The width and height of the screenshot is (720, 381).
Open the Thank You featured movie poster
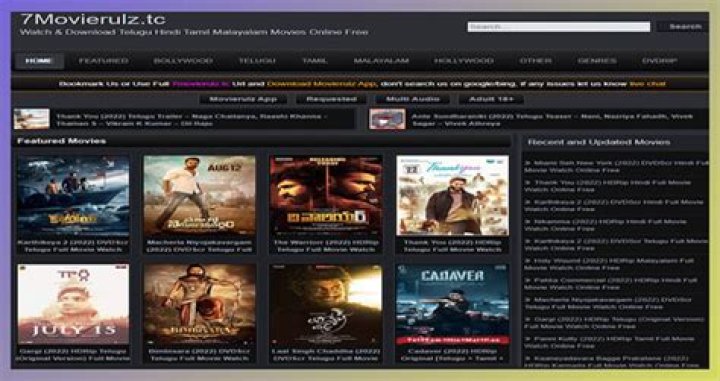point(452,196)
